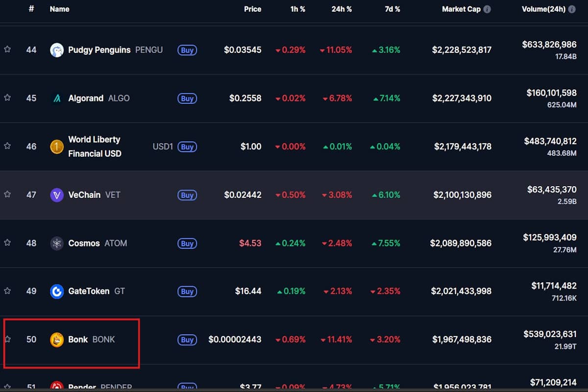588x392 pixels.
Task: Open the VeChain coin page
Action: click(84, 195)
